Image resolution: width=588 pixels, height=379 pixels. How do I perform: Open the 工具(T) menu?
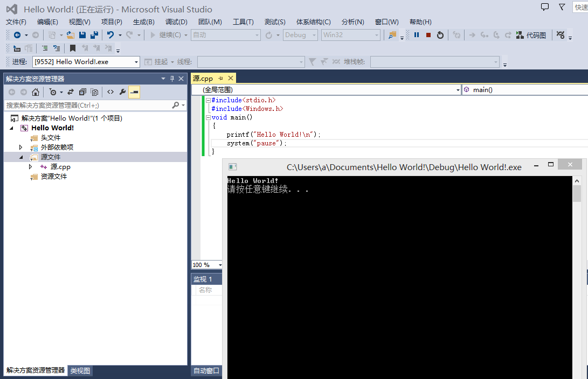[243, 22]
